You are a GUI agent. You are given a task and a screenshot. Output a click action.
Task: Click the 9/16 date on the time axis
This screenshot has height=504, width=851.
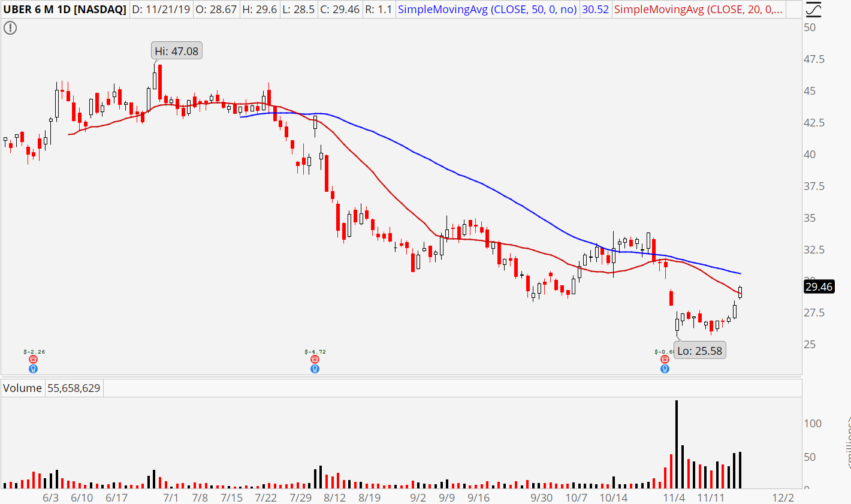point(479,498)
